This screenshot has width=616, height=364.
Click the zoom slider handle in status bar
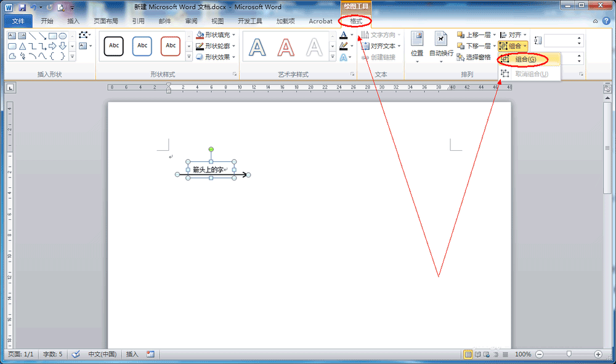click(569, 355)
